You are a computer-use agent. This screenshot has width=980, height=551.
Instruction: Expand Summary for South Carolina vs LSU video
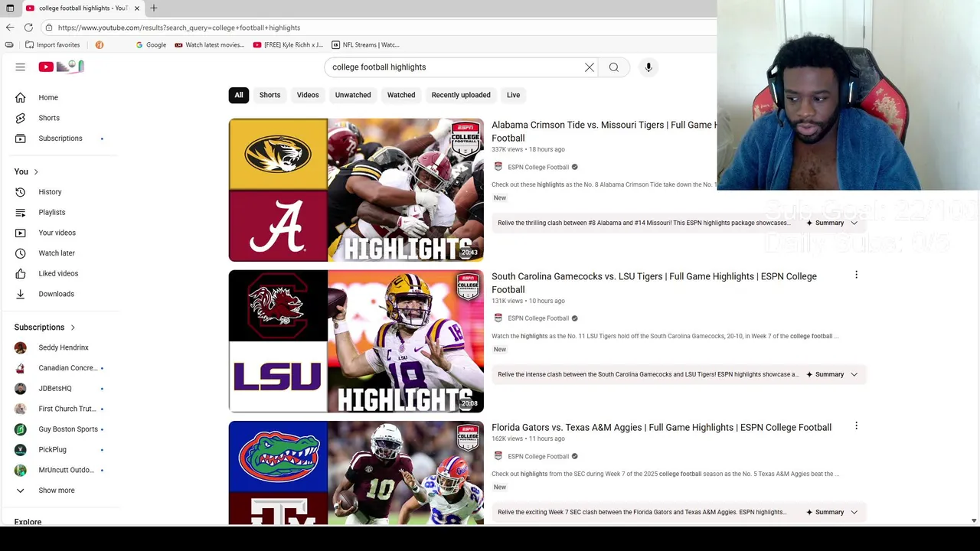click(832, 375)
